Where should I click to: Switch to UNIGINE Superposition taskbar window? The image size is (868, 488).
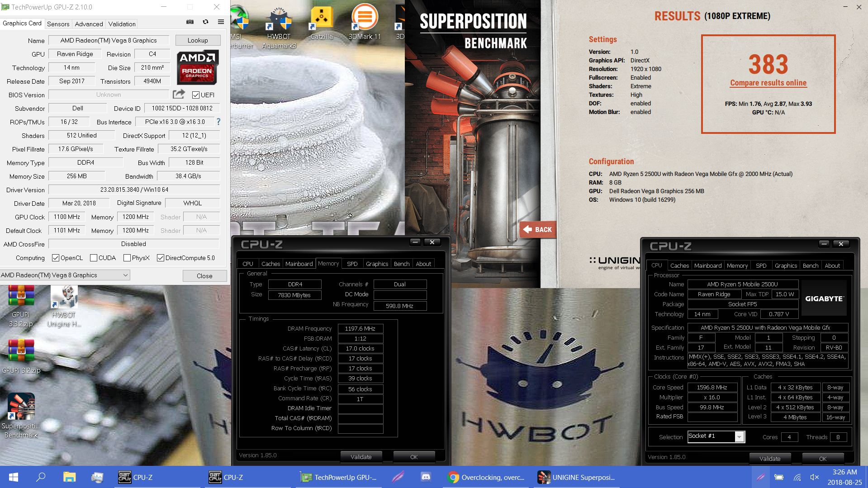click(577, 477)
